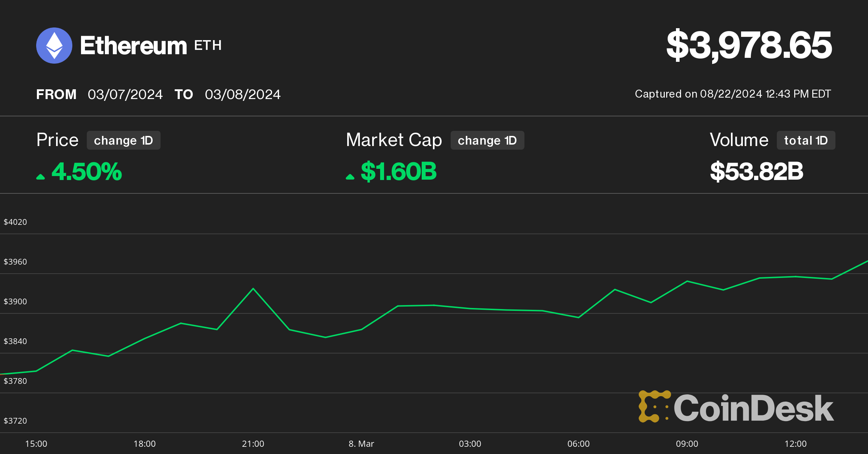Click the FROM date 03/07/2024
868x454 pixels.
(125, 94)
